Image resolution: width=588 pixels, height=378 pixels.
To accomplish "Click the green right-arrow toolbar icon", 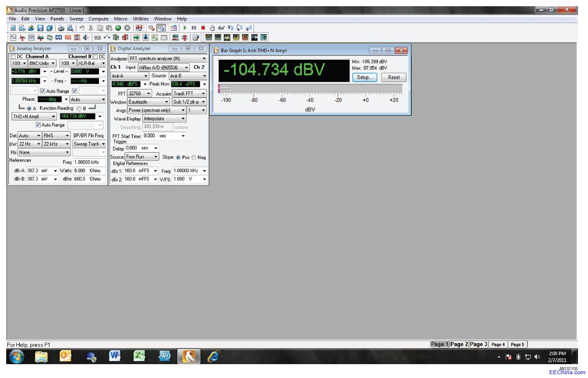I will point(137,37).
